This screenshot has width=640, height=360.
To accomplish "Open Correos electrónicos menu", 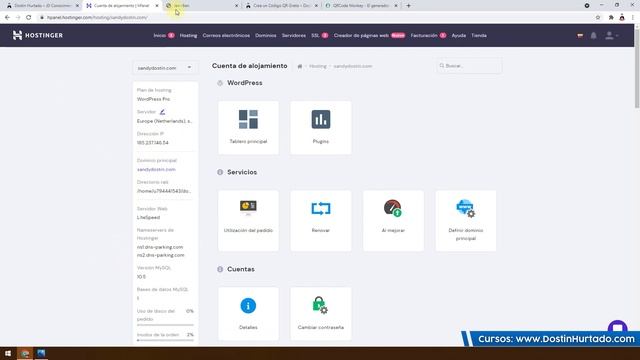I will pos(226,36).
